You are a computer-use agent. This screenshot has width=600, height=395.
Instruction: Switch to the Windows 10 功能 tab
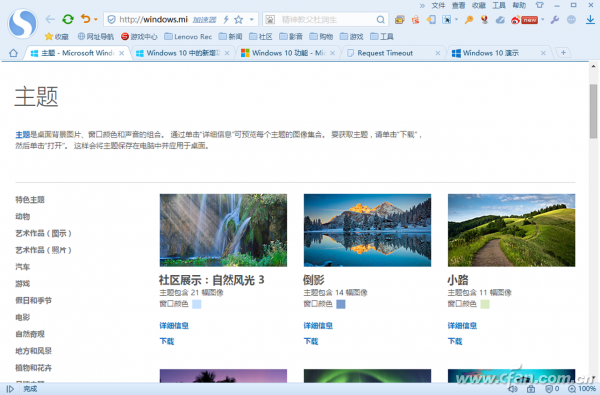click(x=288, y=53)
